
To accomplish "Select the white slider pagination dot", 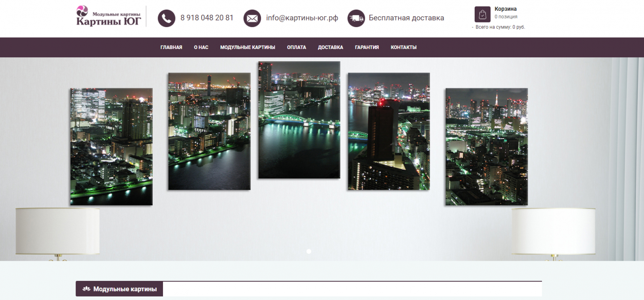I will pyautogui.click(x=309, y=251).
